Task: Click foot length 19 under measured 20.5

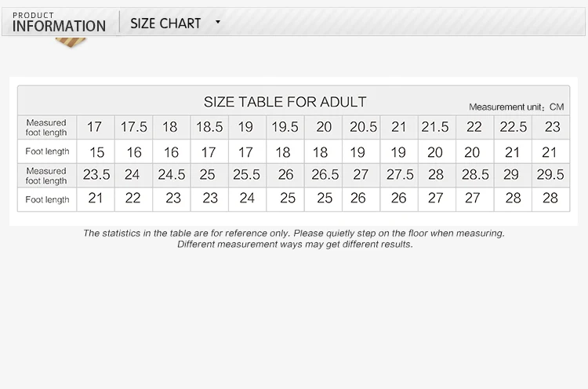Action: click(361, 152)
